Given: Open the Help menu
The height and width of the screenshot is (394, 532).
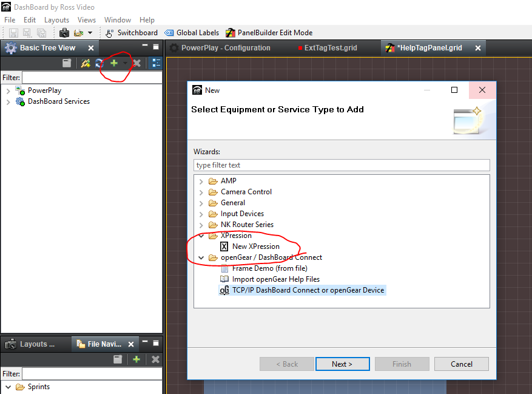Looking at the screenshot, I should click(147, 20).
